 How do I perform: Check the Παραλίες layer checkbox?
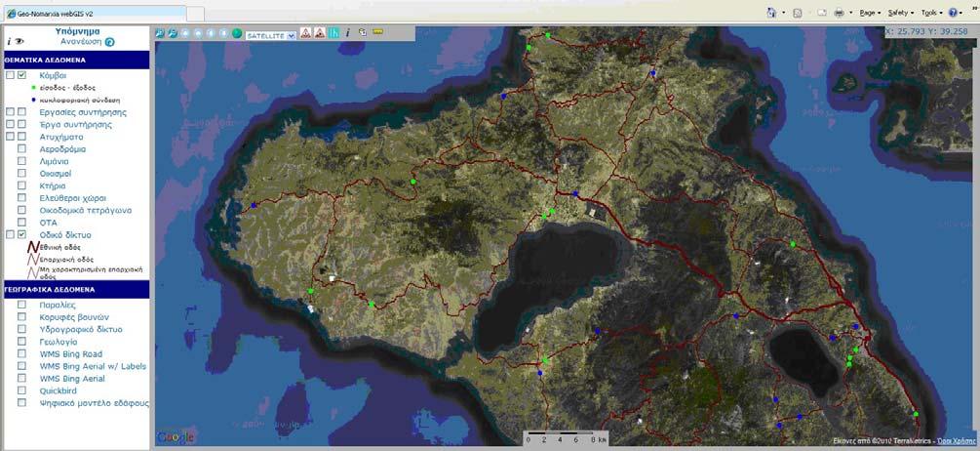(21, 305)
